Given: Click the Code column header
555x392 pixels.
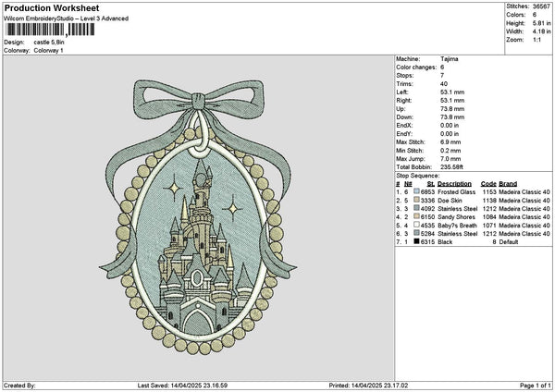Looking at the screenshot, I should tap(489, 182).
